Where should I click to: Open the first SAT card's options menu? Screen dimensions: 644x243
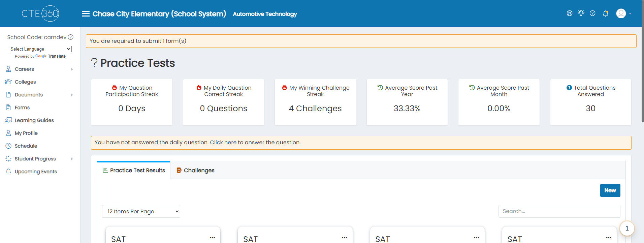pyautogui.click(x=212, y=238)
